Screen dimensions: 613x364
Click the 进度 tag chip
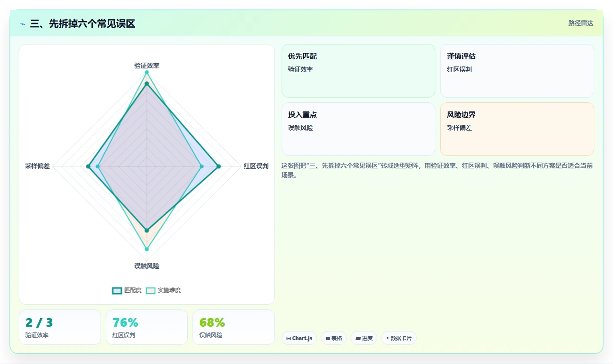click(364, 338)
